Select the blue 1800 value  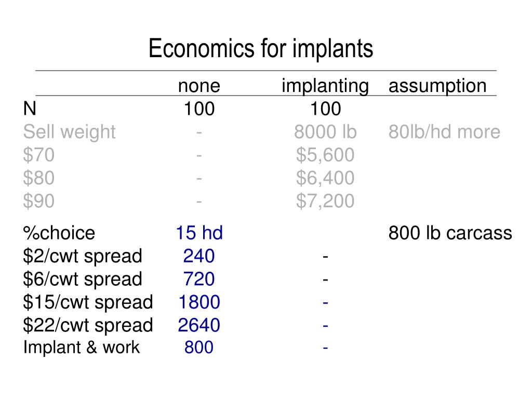(199, 302)
